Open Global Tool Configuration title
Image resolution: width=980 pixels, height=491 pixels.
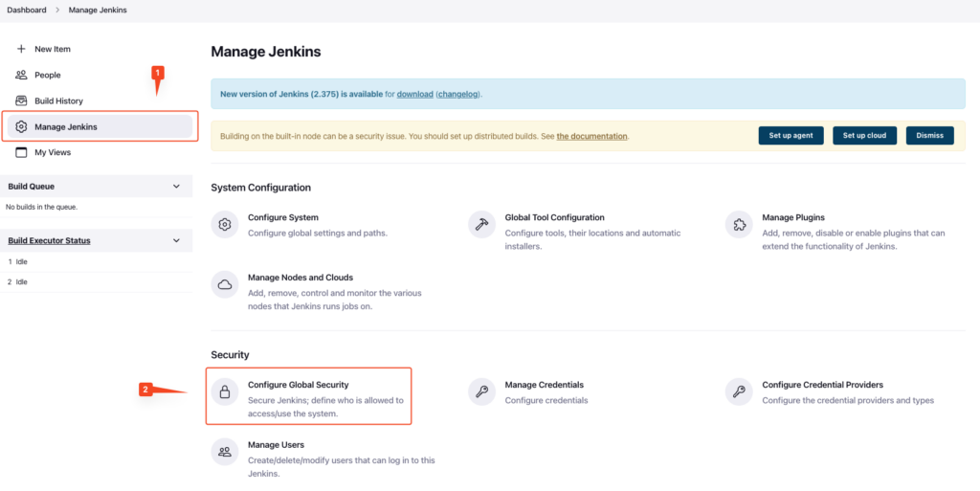coord(554,217)
